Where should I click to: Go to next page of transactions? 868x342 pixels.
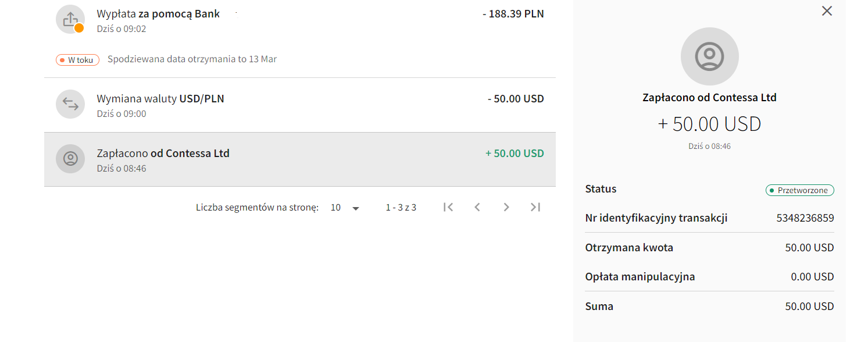506,207
